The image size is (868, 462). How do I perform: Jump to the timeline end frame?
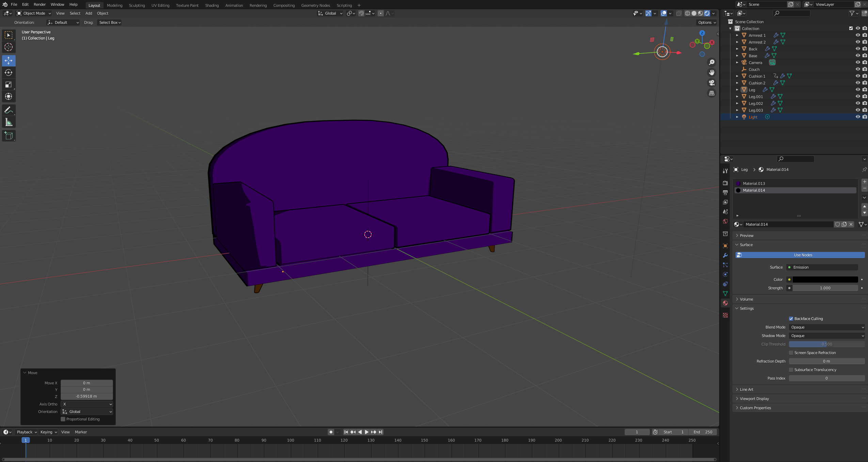(380, 432)
